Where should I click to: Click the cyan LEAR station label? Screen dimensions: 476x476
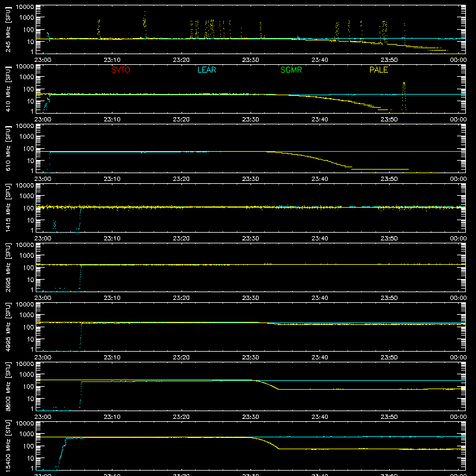pos(206,70)
